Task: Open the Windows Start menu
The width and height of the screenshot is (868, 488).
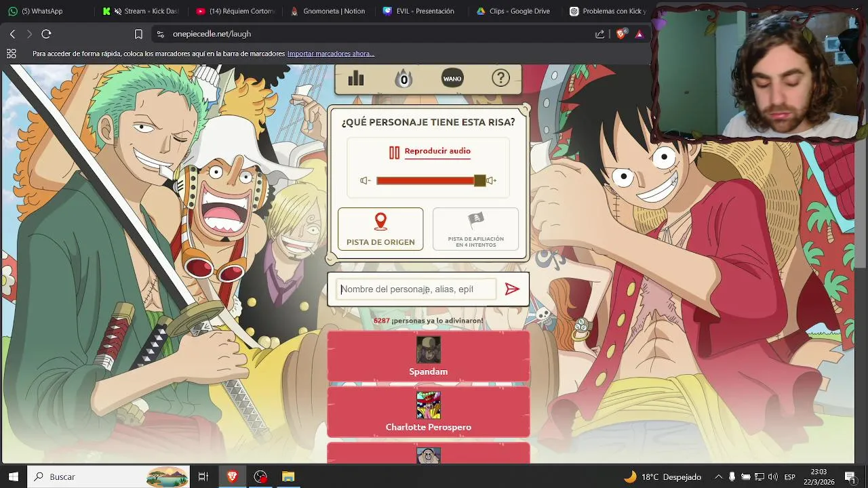Action: [x=14, y=476]
